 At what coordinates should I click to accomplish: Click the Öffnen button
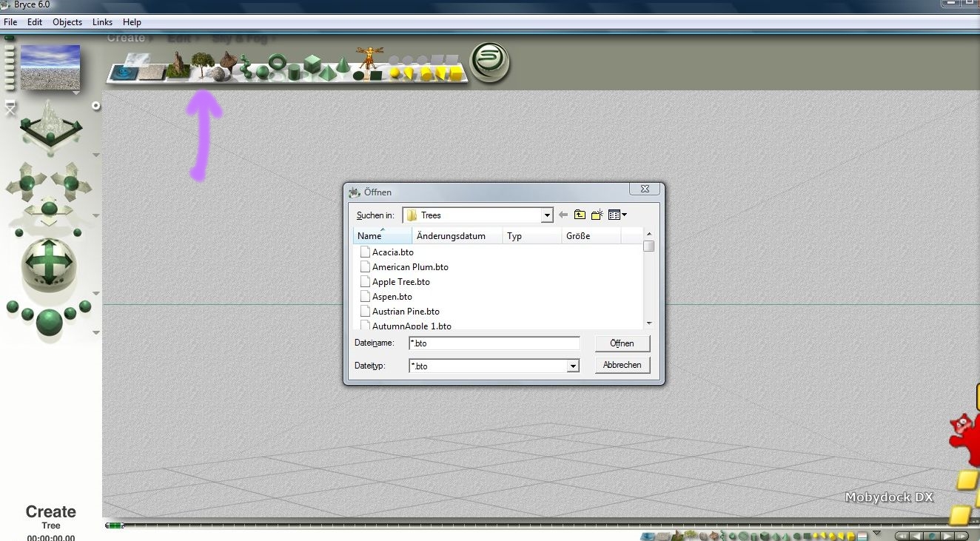tap(622, 343)
